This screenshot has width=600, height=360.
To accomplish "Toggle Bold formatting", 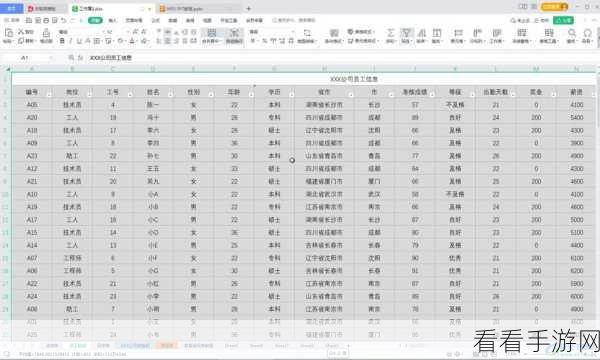I will 62,41.
